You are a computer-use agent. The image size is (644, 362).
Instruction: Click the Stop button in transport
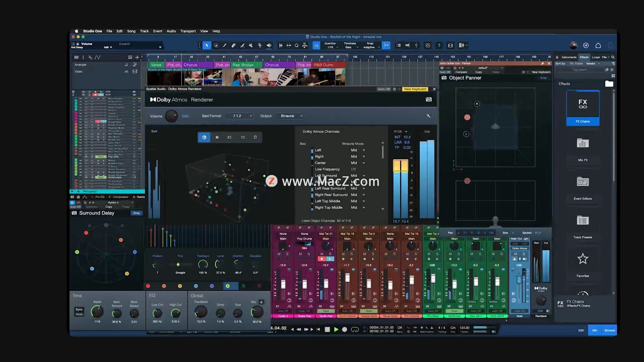tap(327, 329)
